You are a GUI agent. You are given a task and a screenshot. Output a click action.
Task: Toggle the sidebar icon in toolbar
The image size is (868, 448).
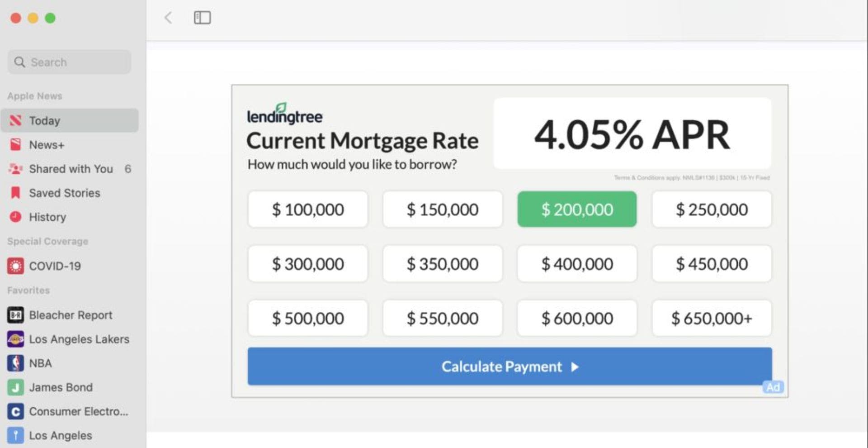(x=202, y=18)
